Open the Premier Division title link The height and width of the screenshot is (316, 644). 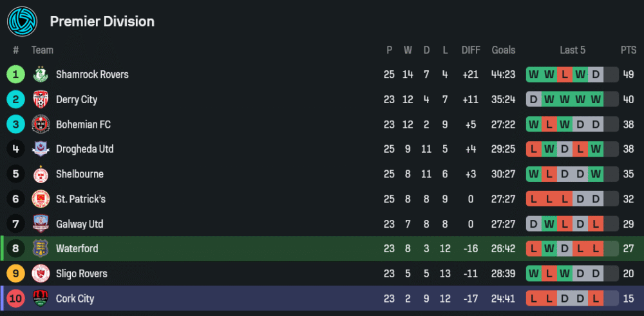coord(102,21)
